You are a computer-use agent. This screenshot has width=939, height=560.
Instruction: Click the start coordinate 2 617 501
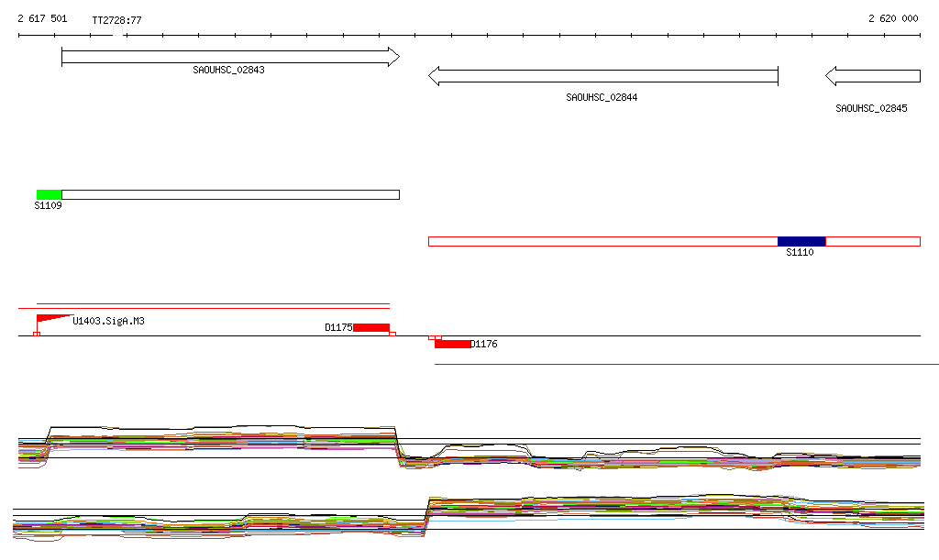pos(42,18)
